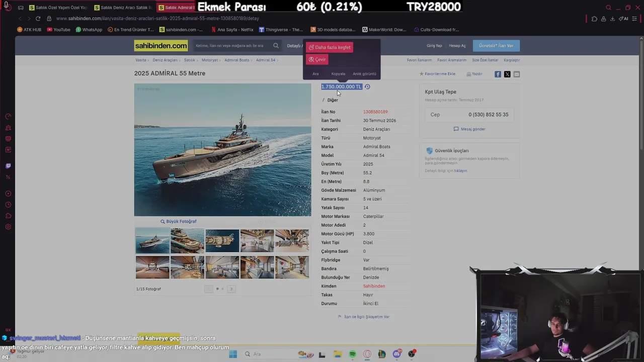Go back with the browser back arrow
This screenshot has width=644, height=362.
[x=20, y=19]
